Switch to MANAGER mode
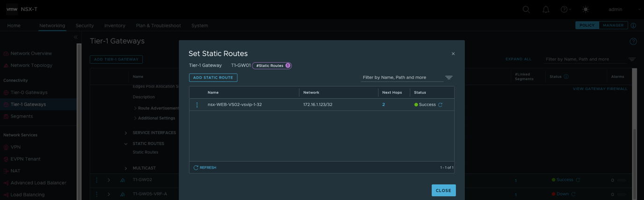 click(613, 25)
